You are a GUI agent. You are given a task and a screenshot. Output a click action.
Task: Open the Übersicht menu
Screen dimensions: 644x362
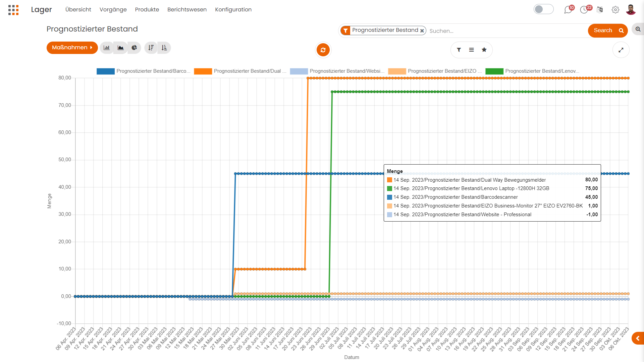click(78, 9)
